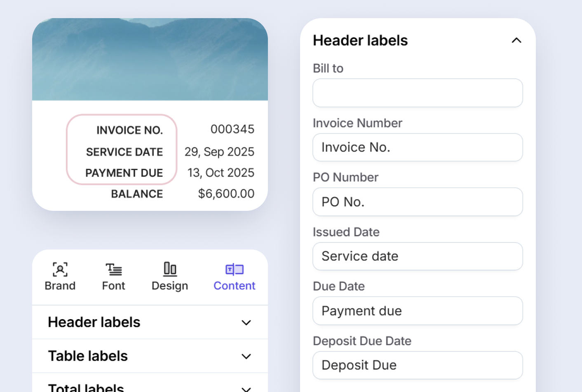Click the $6,600.00 balance amount
The width and height of the screenshot is (582, 392).
coord(226,194)
